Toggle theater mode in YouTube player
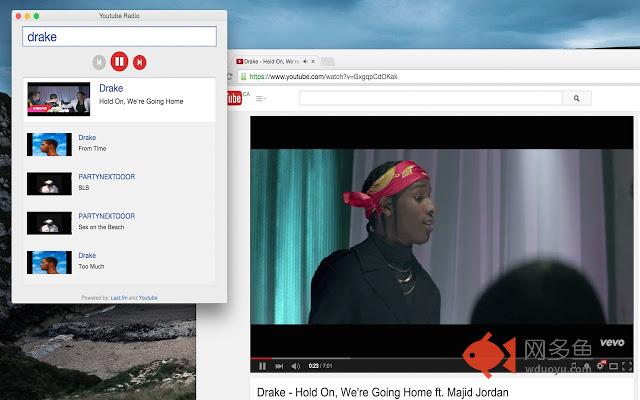 coord(613,366)
